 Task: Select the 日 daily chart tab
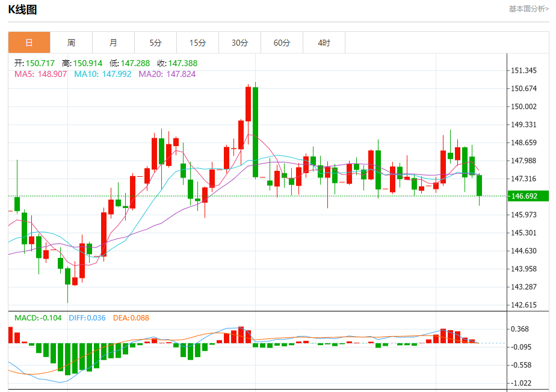tap(29, 43)
